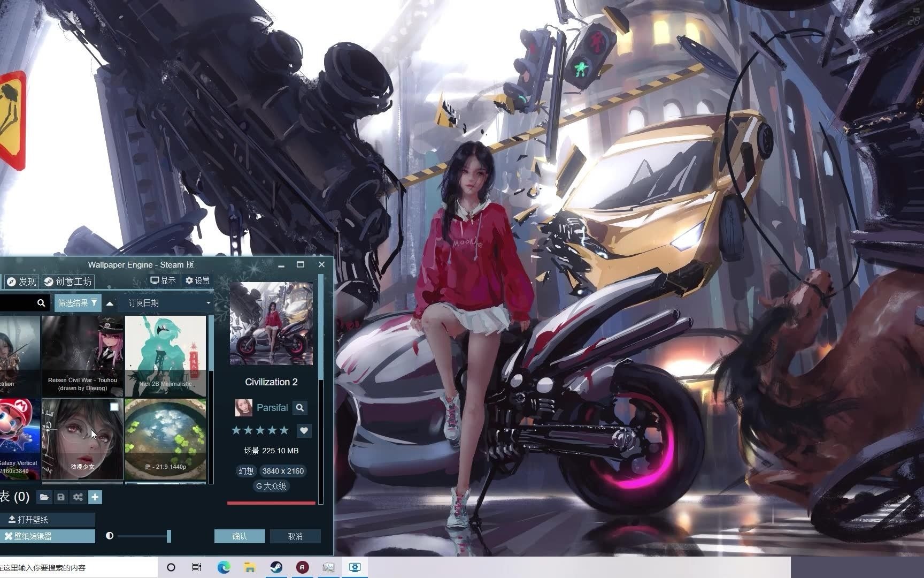The image size is (924, 578).
Task: Click the brightness slider handle
Action: 169,536
